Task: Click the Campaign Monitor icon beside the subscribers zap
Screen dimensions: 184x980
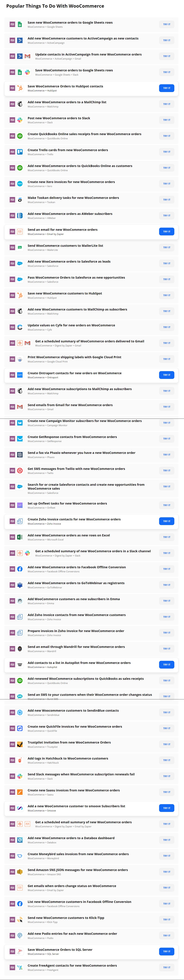Action: [x=20, y=423]
